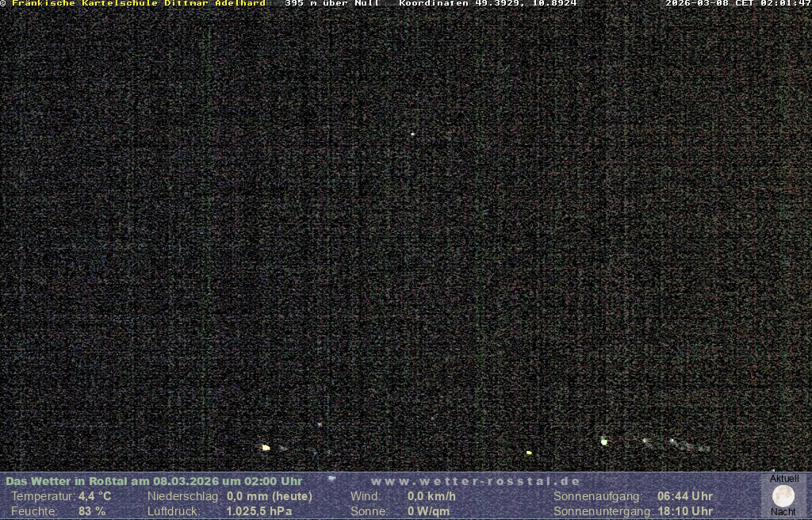Viewport: 812px width, 520px height.
Task: Click the "395 m über Null" elevation text
Action: pyautogui.click(x=332, y=3)
